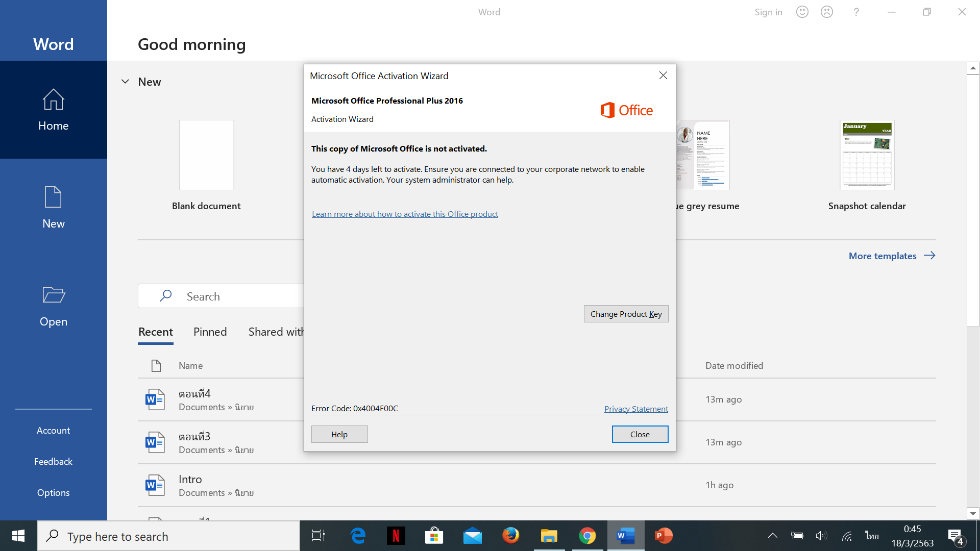Open the ตอนที่4 Word document icon

click(x=155, y=399)
